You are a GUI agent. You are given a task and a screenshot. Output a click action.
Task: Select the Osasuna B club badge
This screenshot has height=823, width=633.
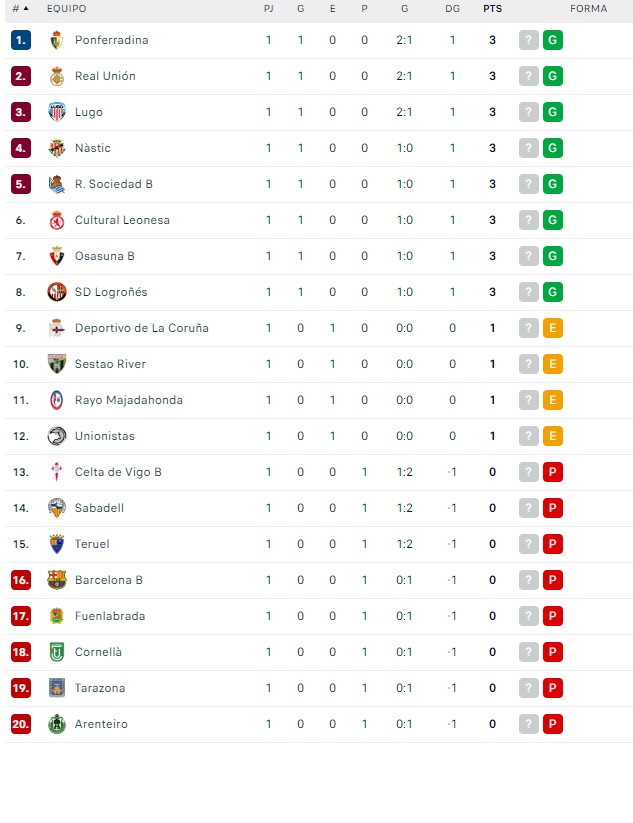[57, 256]
